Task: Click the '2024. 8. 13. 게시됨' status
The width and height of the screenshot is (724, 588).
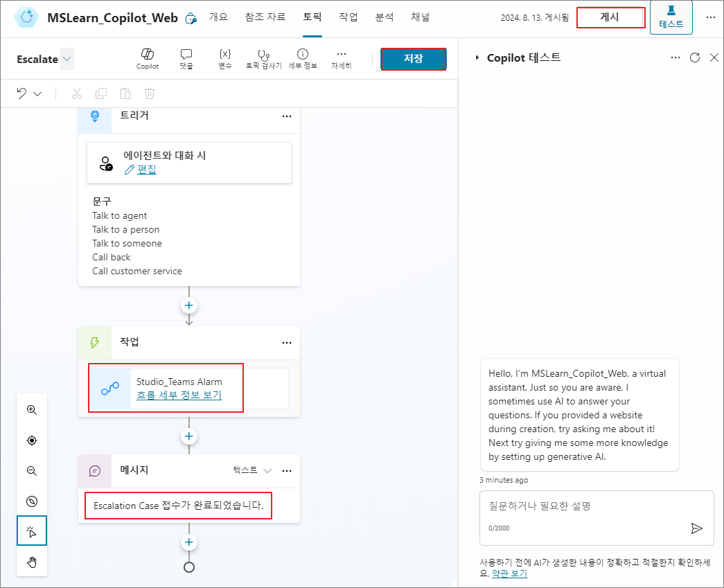Action: coord(535,18)
